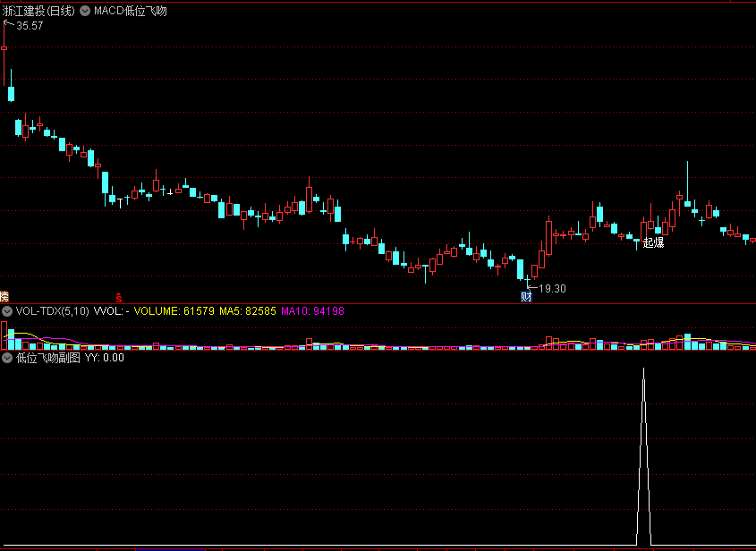Viewport: 756px width, 551px height.
Task: Click the 榜 ranking marker icon
Action: pyautogui.click(x=4, y=296)
